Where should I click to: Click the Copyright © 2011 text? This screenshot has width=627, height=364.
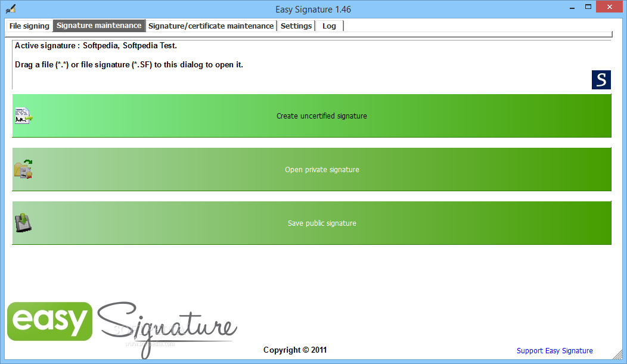click(x=295, y=350)
